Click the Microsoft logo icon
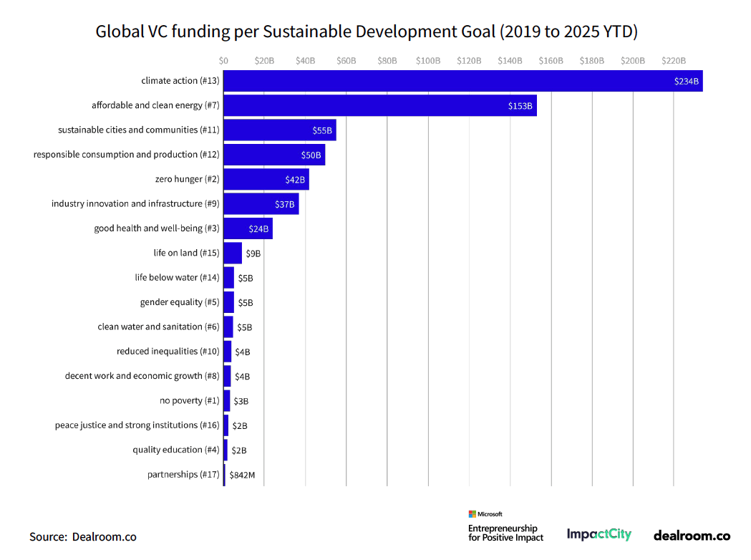This screenshot has width=751, height=560. [x=473, y=513]
